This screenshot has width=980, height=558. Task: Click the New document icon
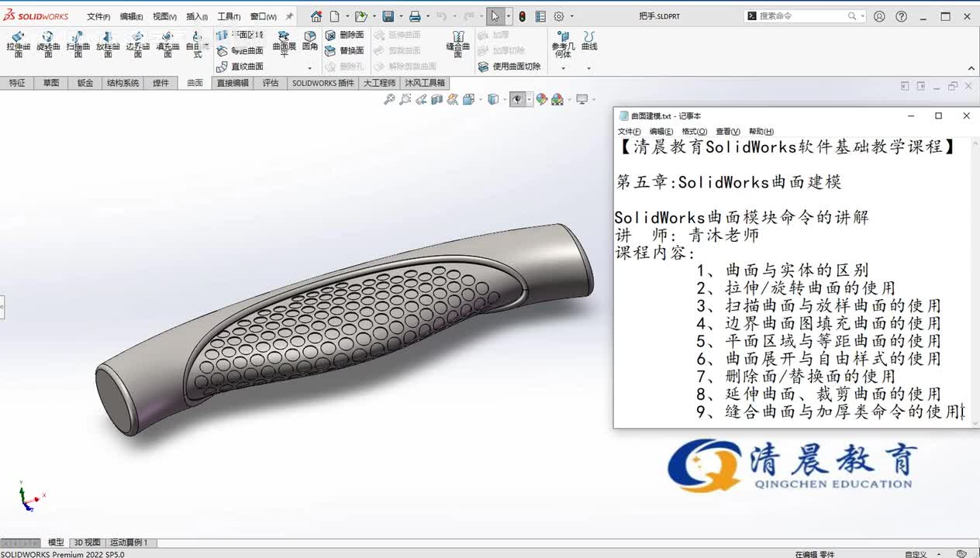click(334, 16)
